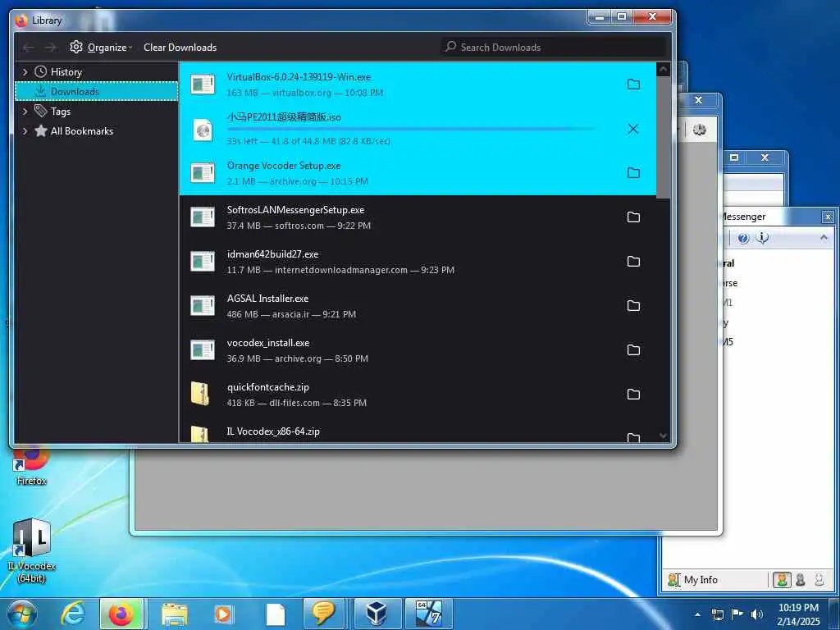Select the idman642build27.exe download entry
840x630 pixels.
point(418,262)
